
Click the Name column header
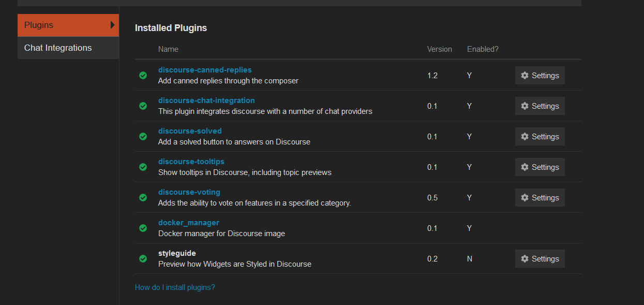tap(168, 49)
